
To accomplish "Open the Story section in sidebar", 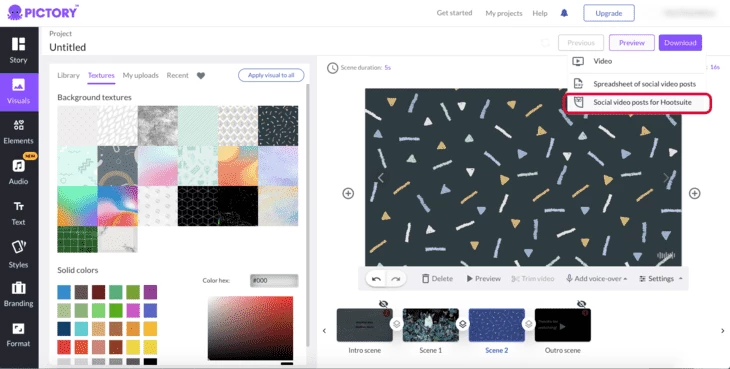I will [x=19, y=50].
